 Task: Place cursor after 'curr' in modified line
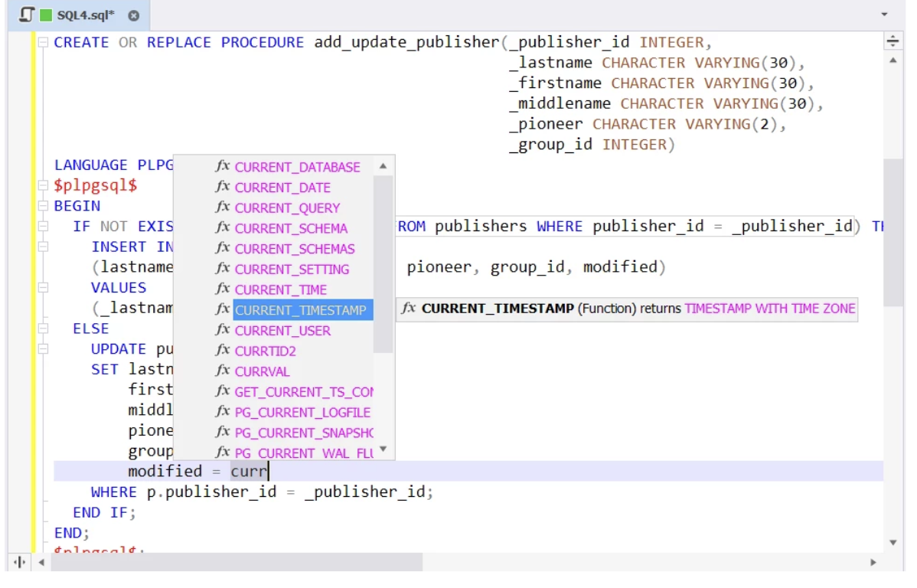(269, 472)
